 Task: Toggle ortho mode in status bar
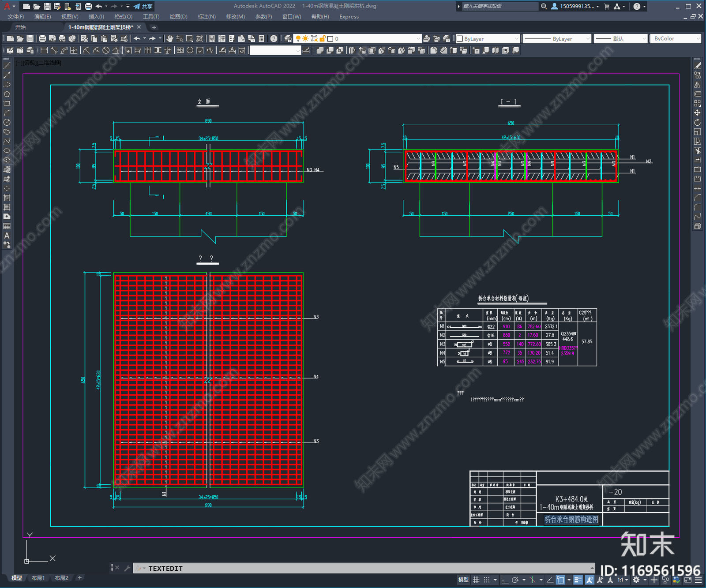[x=505, y=580]
